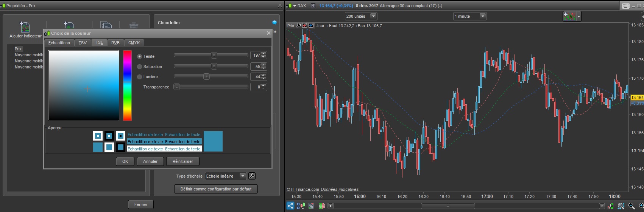Zoom out with the minus magnifier
The height and width of the screenshot is (212, 644).
point(632,206)
